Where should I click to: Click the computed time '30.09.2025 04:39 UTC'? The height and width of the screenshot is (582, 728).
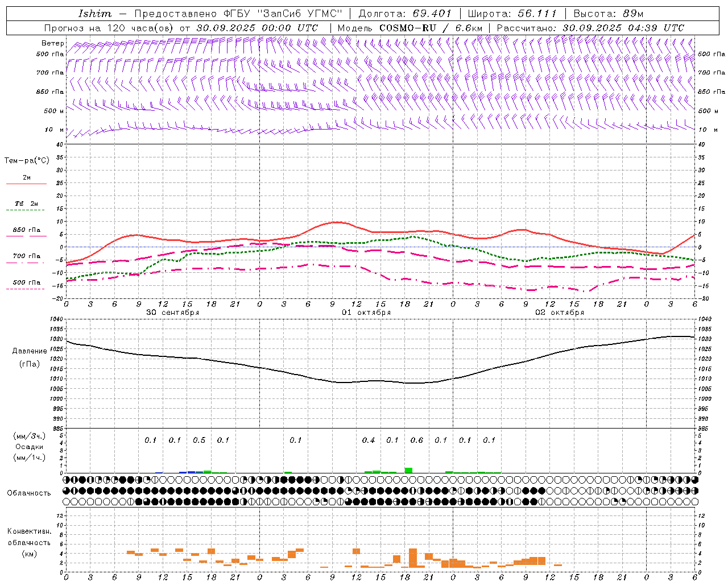[623, 28]
